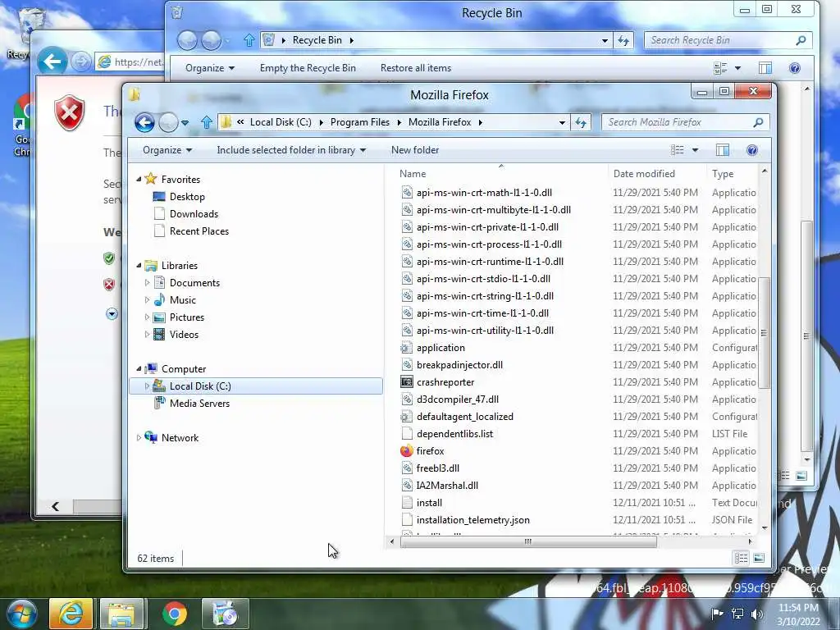Select Favorites star in navigation pane

click(151, 179)
